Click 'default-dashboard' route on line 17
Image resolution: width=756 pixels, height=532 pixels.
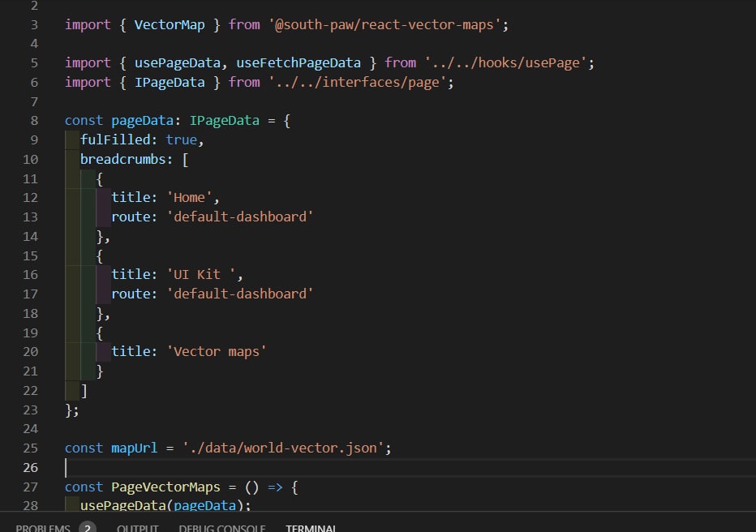[x=240, y=294]
